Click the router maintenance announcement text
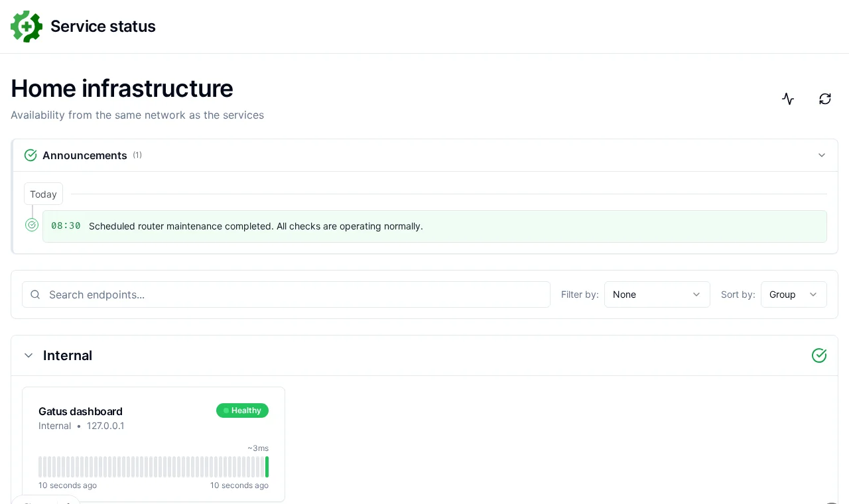The height and width of the screenshot is (504, 849). [x=256, y=226]
